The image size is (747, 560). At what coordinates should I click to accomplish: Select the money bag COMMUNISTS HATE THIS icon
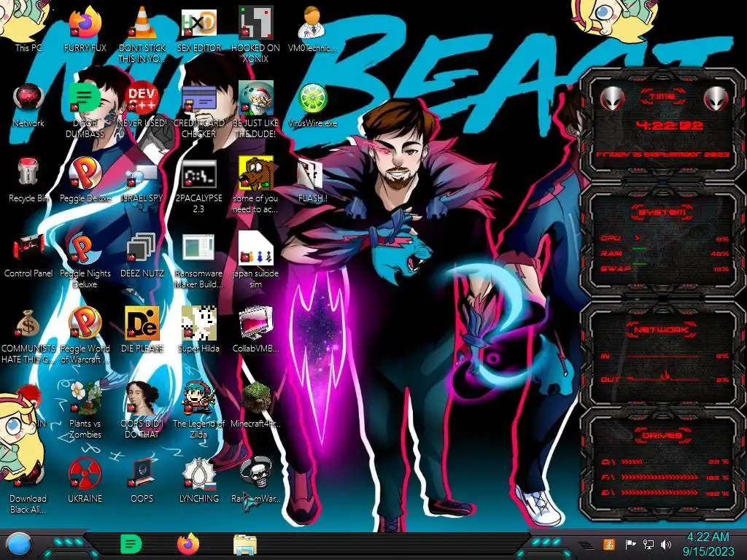pos(28,335)
